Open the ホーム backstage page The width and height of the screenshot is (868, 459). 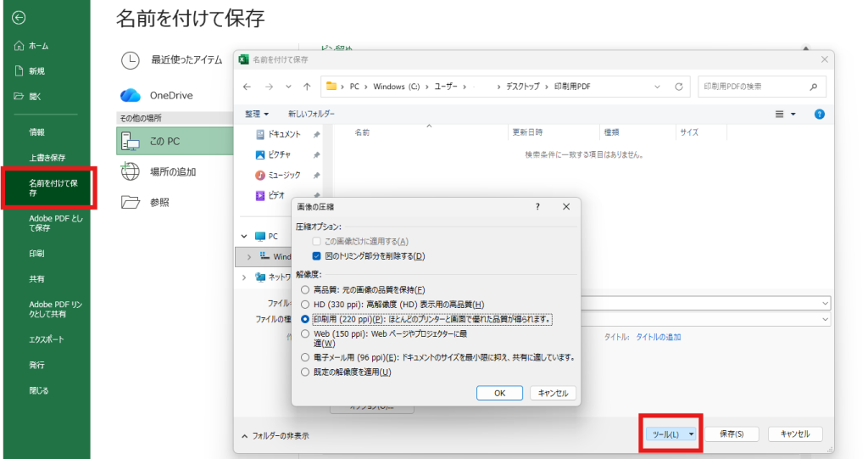tap(31, 46)
